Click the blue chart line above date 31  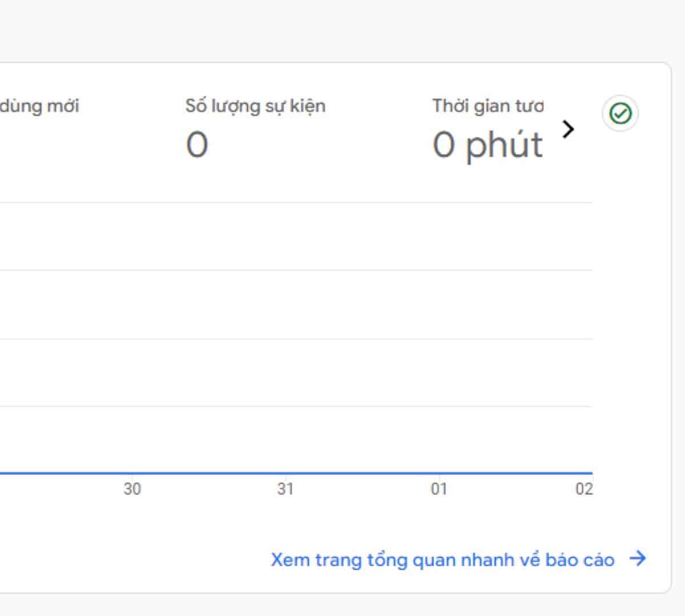[285, 473]
